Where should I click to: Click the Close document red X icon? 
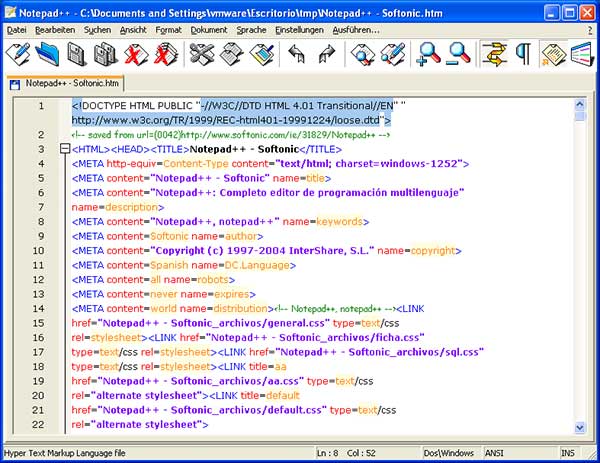point(136,54)
